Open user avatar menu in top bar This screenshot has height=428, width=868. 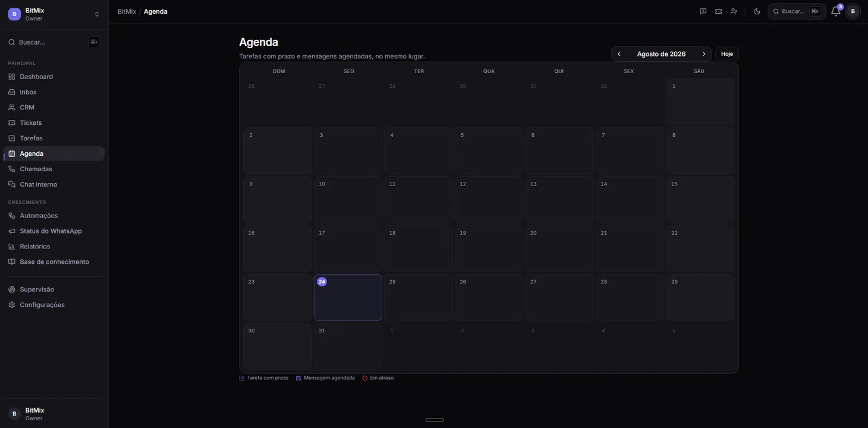click(853, 11)
